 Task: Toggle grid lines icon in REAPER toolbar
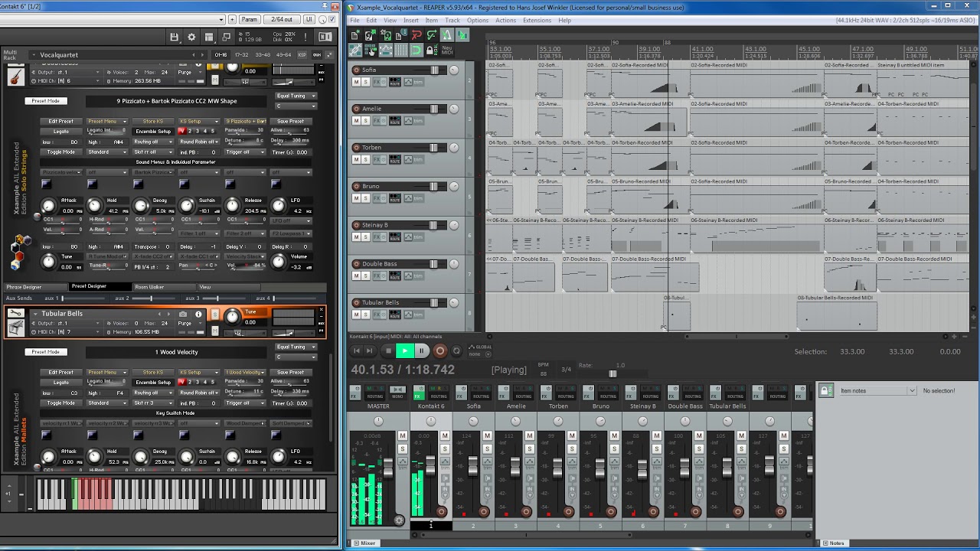tap(401, 51)
